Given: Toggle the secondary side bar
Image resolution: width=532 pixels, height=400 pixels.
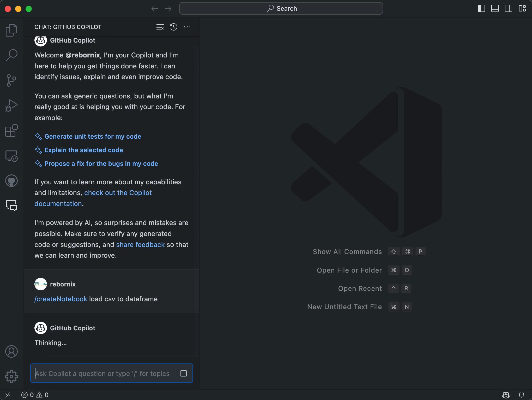Looking at the screenshot, I should (x=508, y=8).
